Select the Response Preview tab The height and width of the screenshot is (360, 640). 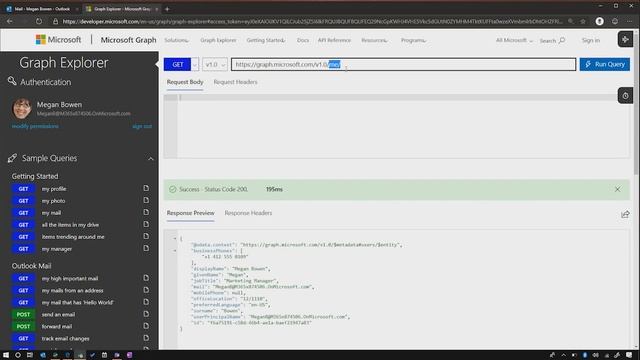click(x=191, y=213)
